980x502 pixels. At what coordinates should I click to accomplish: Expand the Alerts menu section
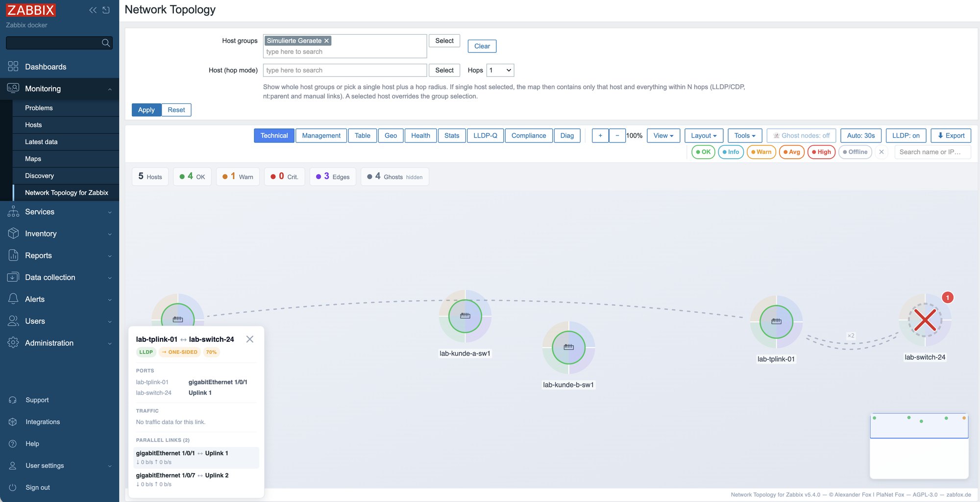pyautogui.click(x=59, y=299)
